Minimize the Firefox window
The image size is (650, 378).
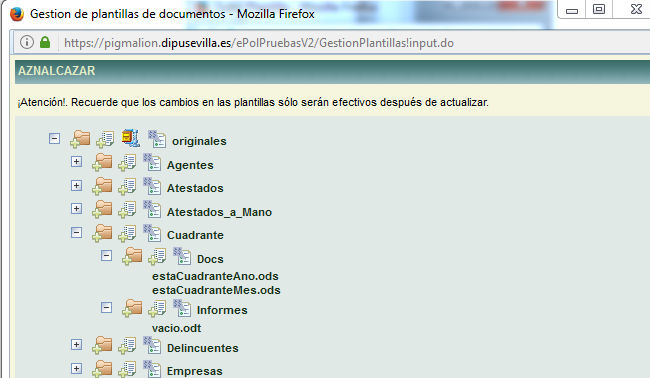click(572, 10)
